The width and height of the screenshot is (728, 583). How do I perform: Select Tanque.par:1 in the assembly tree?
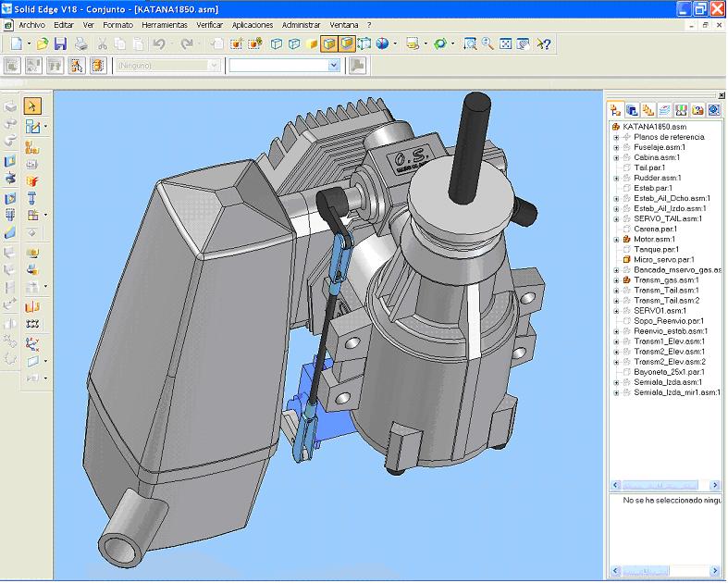pyautogui.click(x=657, y=249)
